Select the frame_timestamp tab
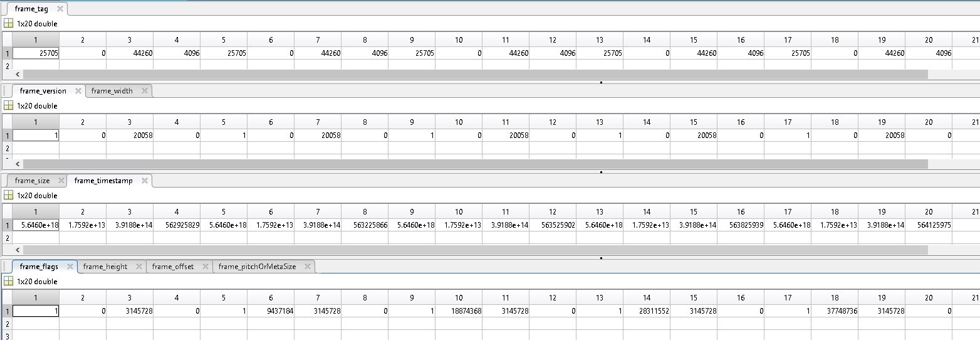 [x=103, y=181]
